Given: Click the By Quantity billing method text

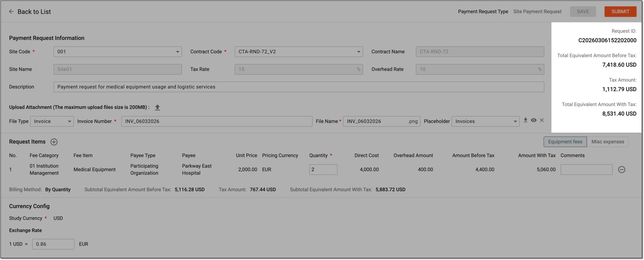Looking at the screenshot, I should [58, 190].
